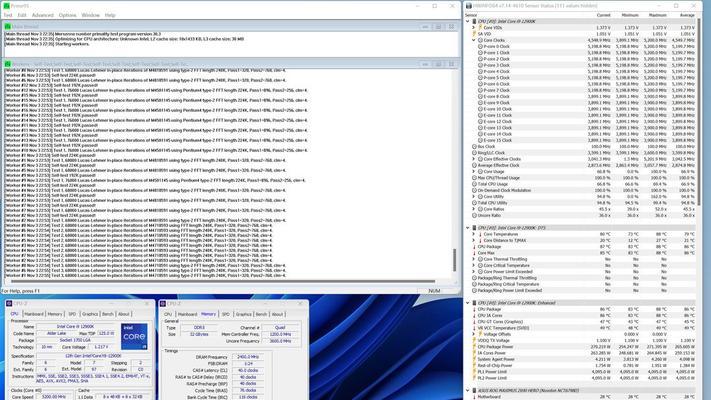Viewport: 711px width, 400px height.
Task: Click the Sensor column header in HWiNFO
Action: (471, 15)
